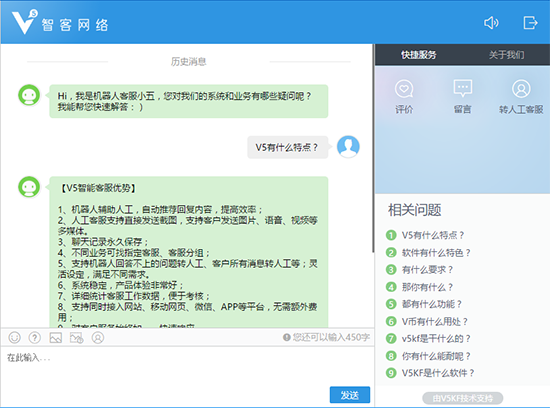Select related question 都有什么功能？
The width and height of the screenshot is (550, 408).
(x=424, y=304)
